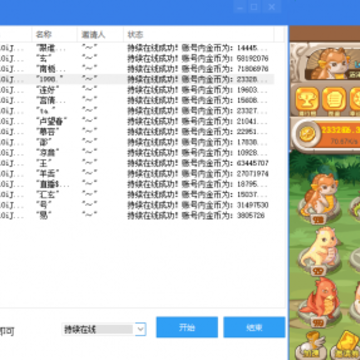
Task: Click the status showing 金币 71806976
Action: [x=198, y=69]
